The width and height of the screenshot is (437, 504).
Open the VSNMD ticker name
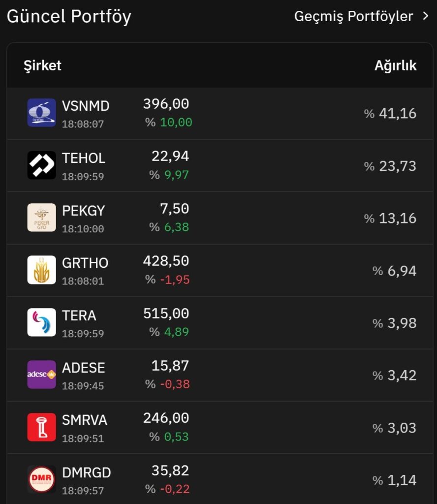click(86, 106)
